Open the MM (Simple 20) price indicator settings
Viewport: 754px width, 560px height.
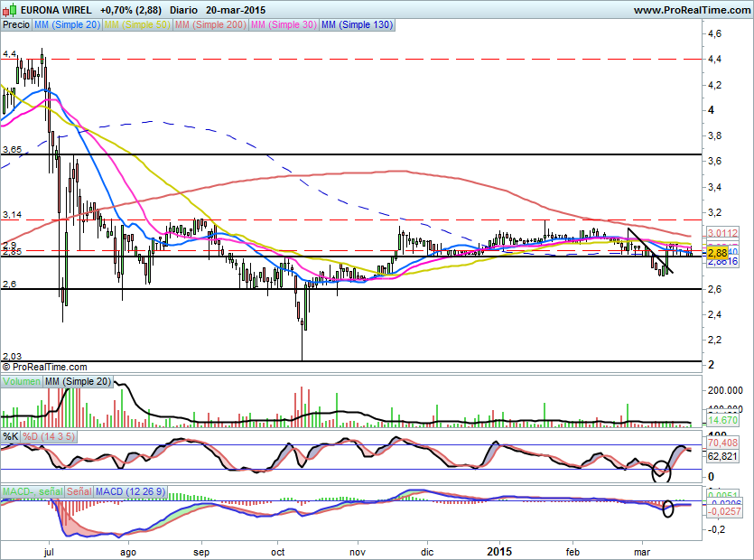67,24
